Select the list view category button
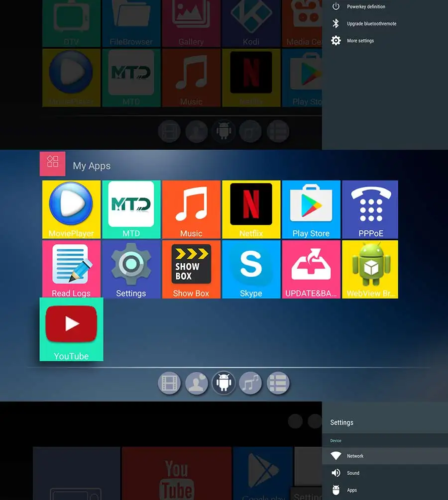 (x=278, y=383)
